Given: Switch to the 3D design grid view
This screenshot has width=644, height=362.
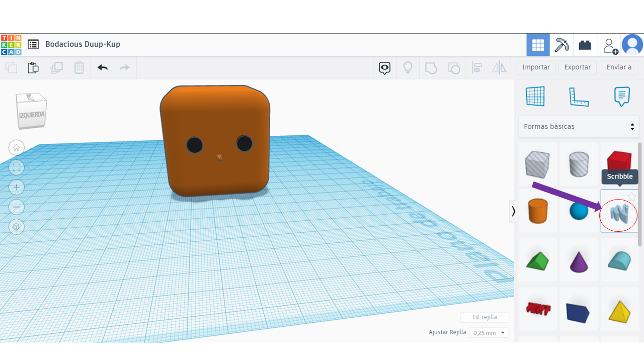Looking at the screenshot, I should point(538,45).
